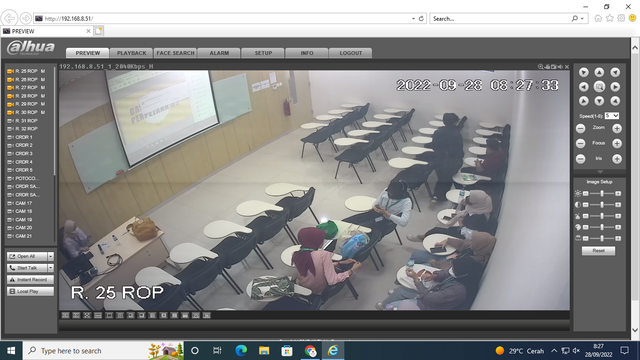Move PTZ camera diagonally down-right
The height and width of the screenshot is (360, 640).
pos(615,101)
